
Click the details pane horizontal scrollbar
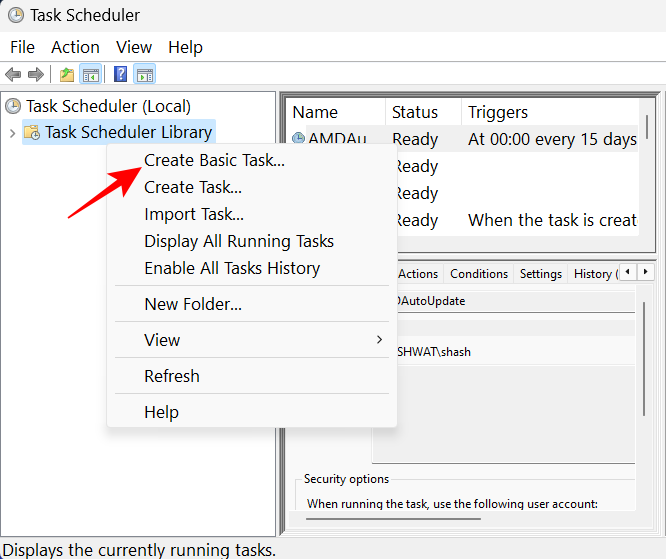(393, 518)
